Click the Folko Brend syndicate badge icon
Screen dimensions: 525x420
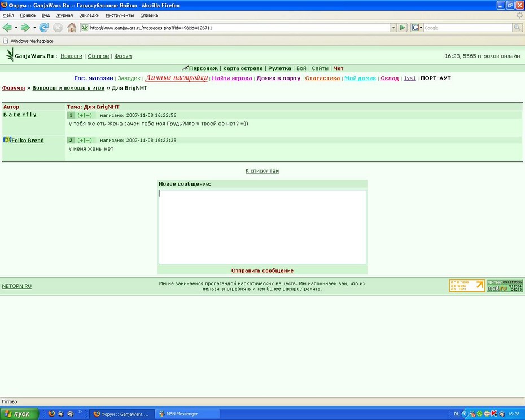click(7, 139)
